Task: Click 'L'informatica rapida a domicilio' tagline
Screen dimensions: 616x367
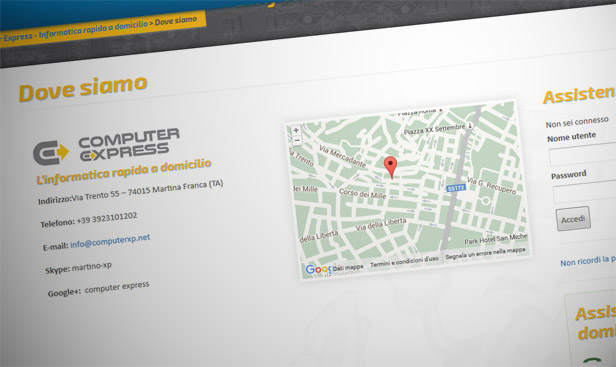Action: pyautogui.click(x=124, y=171)
